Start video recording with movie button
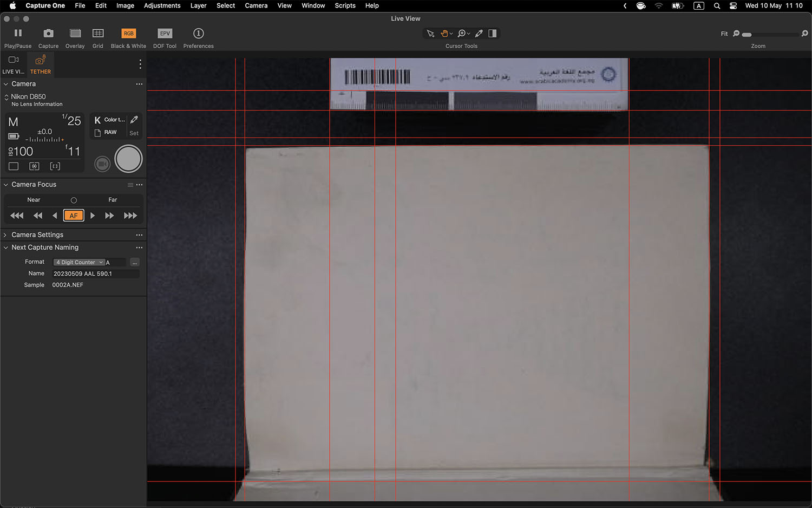 (x=102, y=164)
